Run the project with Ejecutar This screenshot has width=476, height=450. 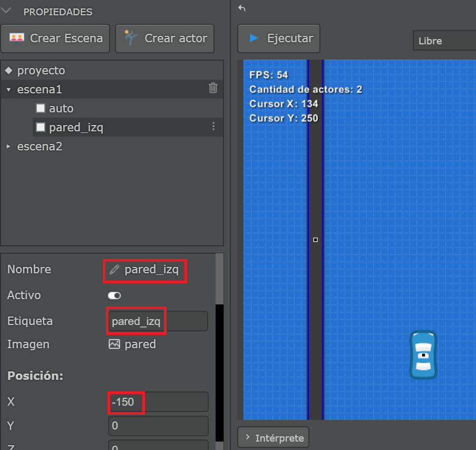(x=279, y=39)
